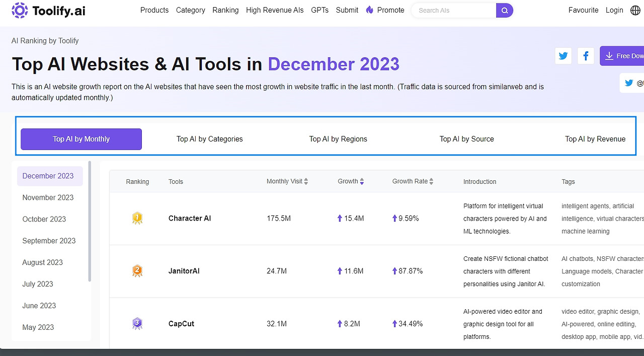Click the 175.5M monthly visit value
This screenshot has height=356, width=644.
click(279, 218)
